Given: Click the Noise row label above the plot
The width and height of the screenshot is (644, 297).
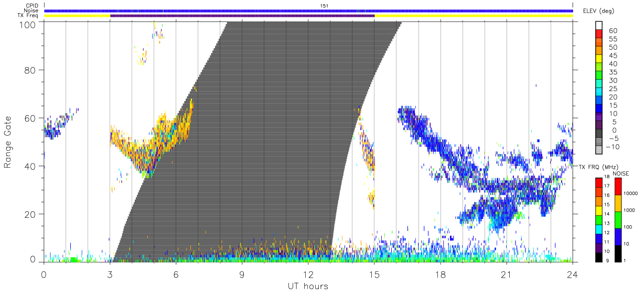Looking at the screenshot, I should click(x=31, y=10).
